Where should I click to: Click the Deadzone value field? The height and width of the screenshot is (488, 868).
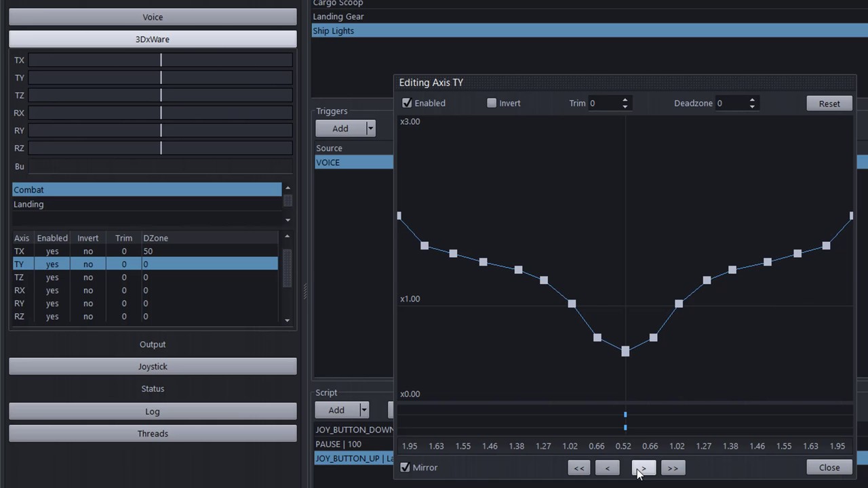(x=730, y=103)
